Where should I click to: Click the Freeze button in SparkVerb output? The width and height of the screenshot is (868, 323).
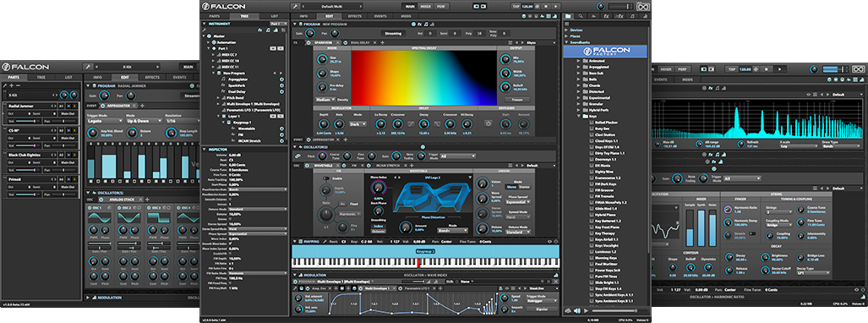[516, 100]
